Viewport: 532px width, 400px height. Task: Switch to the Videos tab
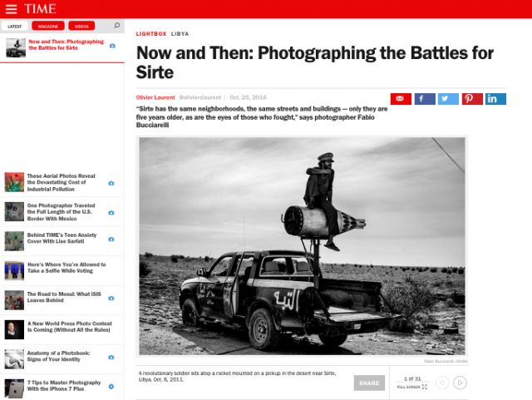[x=81, y=26]
